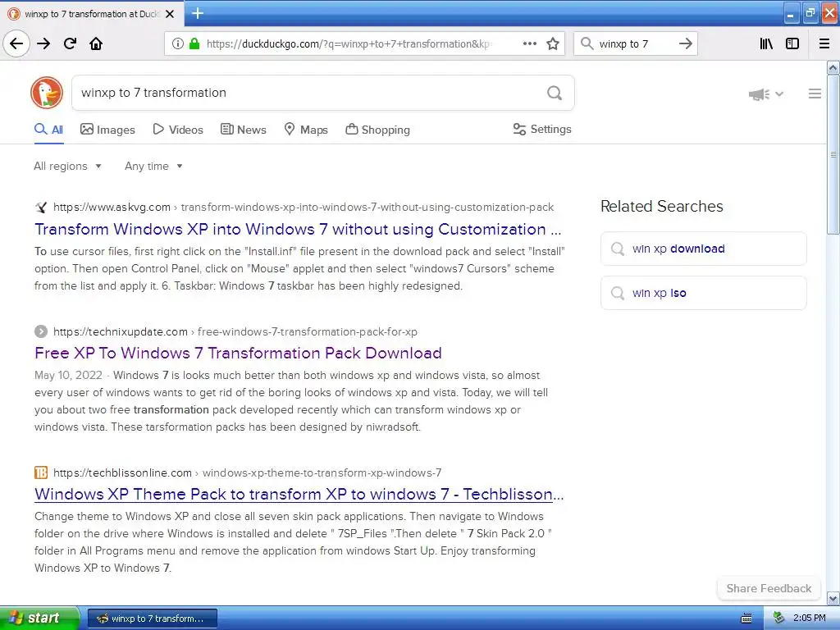Open page actions three-dots menu

point(530,43)
